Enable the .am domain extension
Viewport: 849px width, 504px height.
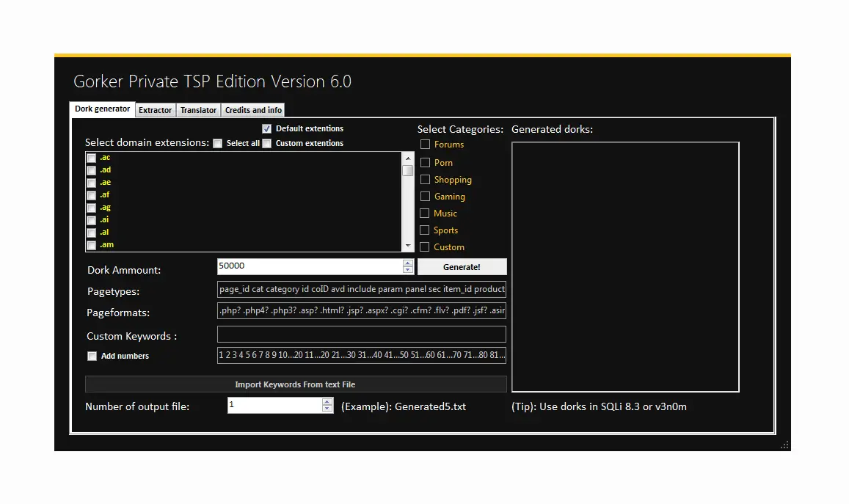pos(91,244)
